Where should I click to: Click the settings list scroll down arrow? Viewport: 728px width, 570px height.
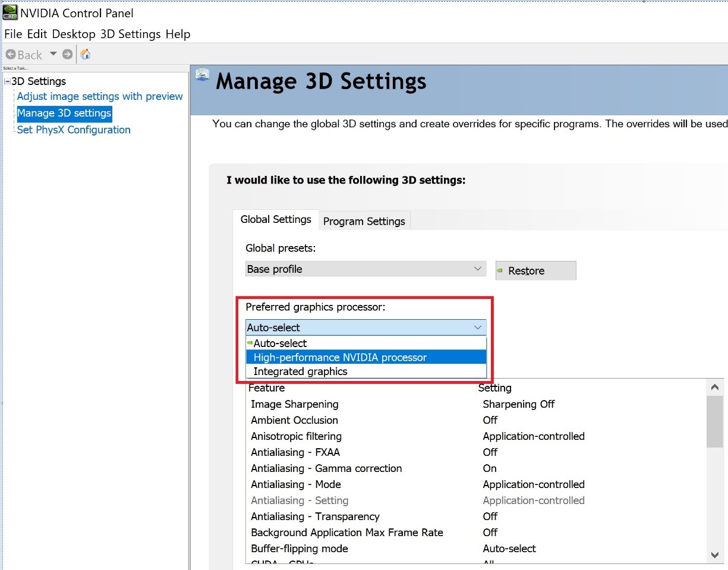(x=715, y=555)
